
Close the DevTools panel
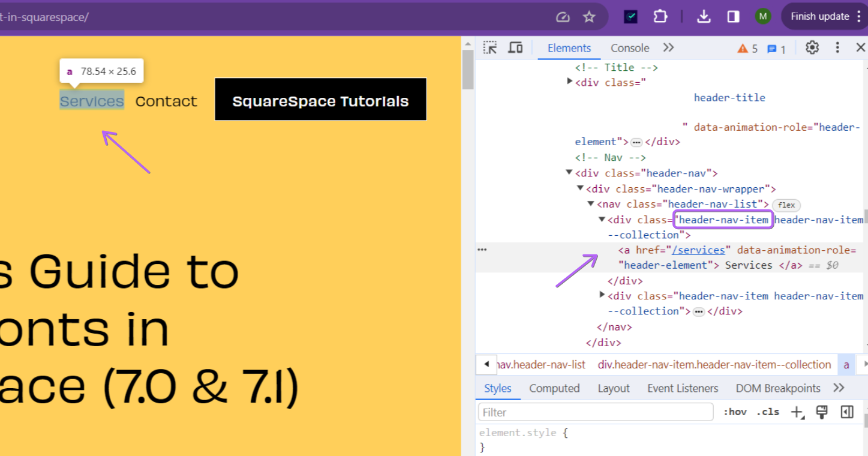pyautogui.click(x=860, y=47)
